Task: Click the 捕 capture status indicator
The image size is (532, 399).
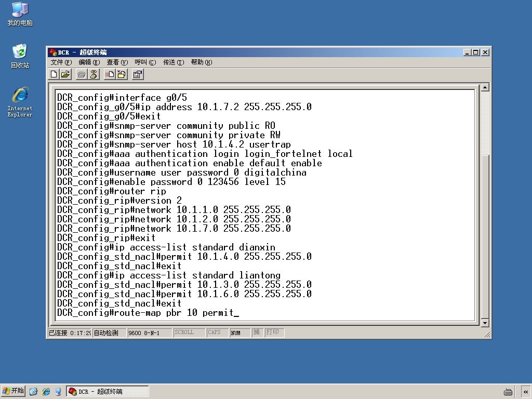Action: coord(257,332)
